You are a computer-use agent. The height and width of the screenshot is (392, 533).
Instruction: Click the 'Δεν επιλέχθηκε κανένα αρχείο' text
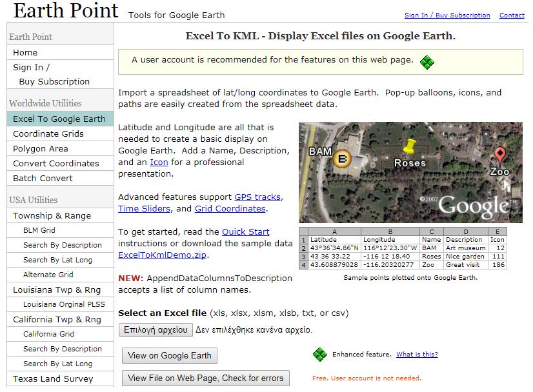coord(253,330)
